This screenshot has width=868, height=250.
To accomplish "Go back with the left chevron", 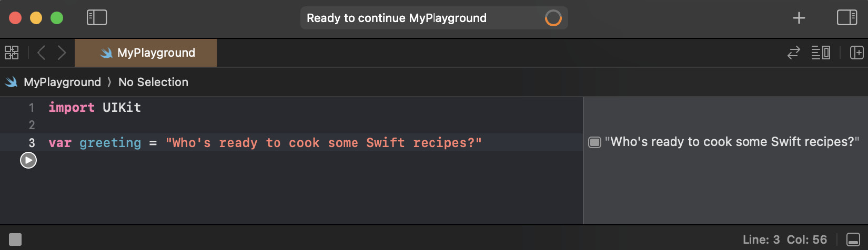I will point(42,53).
